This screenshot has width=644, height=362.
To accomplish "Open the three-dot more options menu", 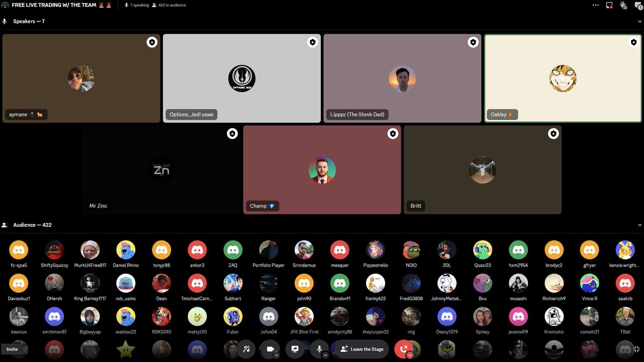I will tap(595, 5).
